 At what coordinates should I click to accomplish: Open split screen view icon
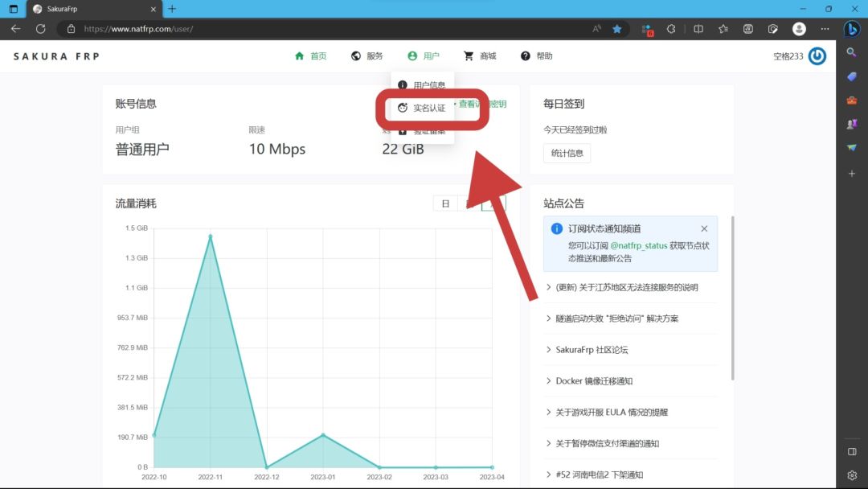[698, 29]
